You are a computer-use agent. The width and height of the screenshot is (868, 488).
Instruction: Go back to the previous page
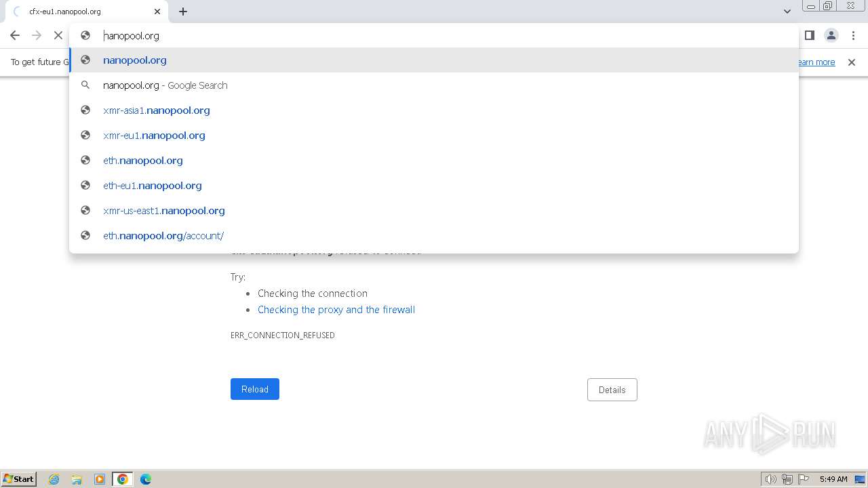click(15, 35)
